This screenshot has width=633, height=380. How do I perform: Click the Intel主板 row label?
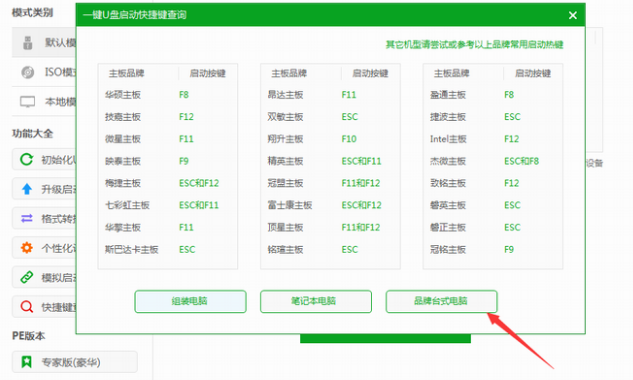coord(448,139)
